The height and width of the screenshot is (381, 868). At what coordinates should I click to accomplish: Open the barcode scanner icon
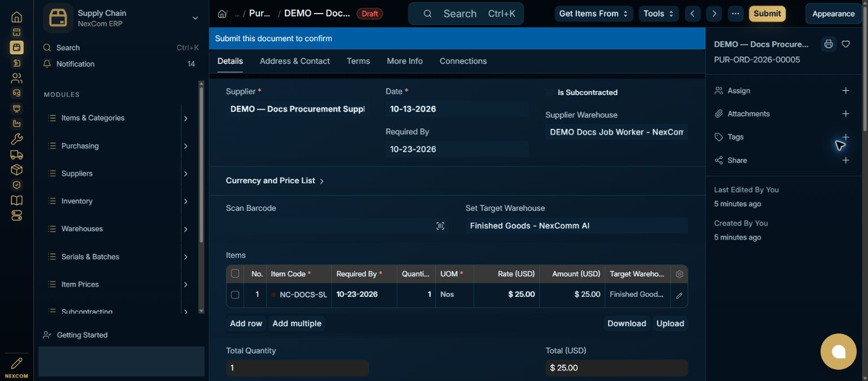pyautogui.click(x=440, y=226)
